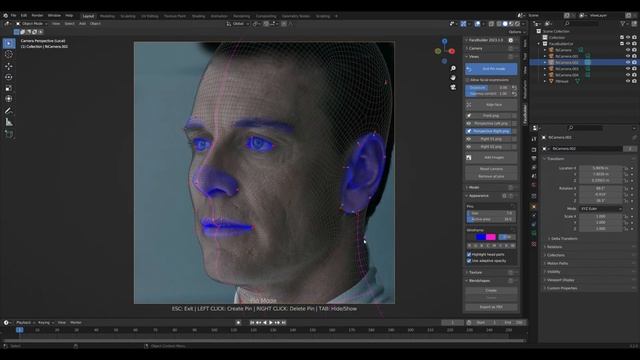Viewport: 640px width, 360px height.
Task: Jump to the timeline start frame
Action: click(x=252, y=322)
